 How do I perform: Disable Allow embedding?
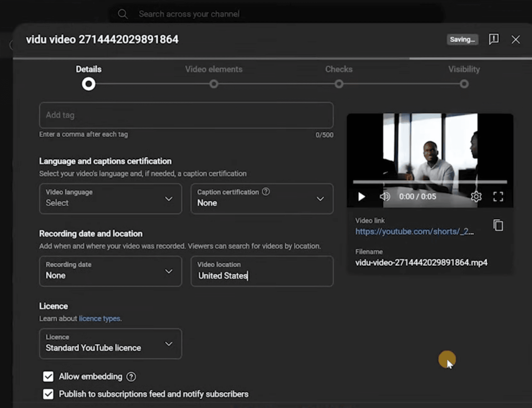pyautogui.click(x=48, y=377)
